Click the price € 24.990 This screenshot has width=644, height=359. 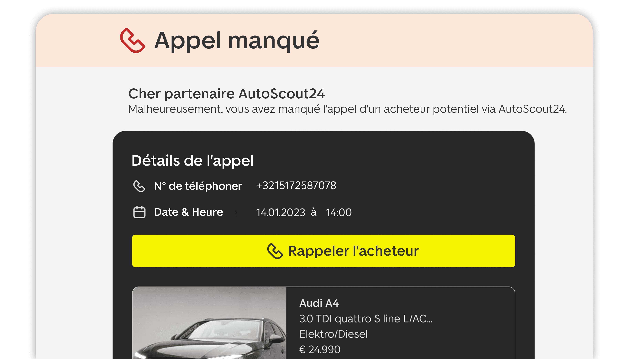pyautogui.click(x=320, y=350)
